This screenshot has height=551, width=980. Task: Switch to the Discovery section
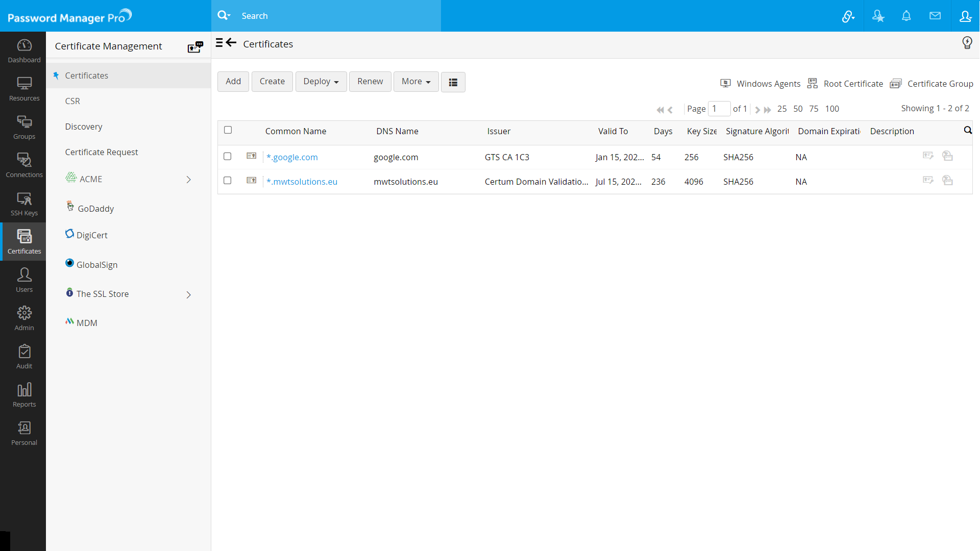point(83,126)
